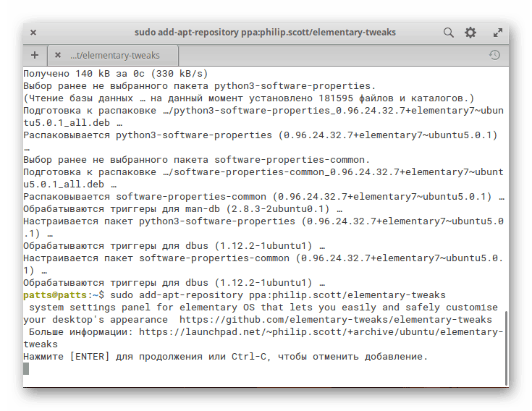Select the ...t/elementary-tweaks tab
Image resolution: width=532 pixels, height=411 pixels.
tap(114, 55)
